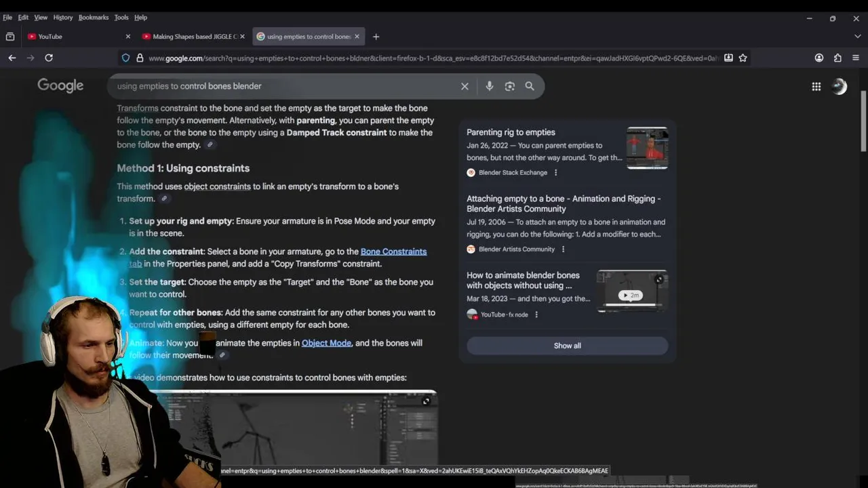The width and height of the screenshot is (868, 488).
Task: Clear the search box text
Action: coord(465,86)
